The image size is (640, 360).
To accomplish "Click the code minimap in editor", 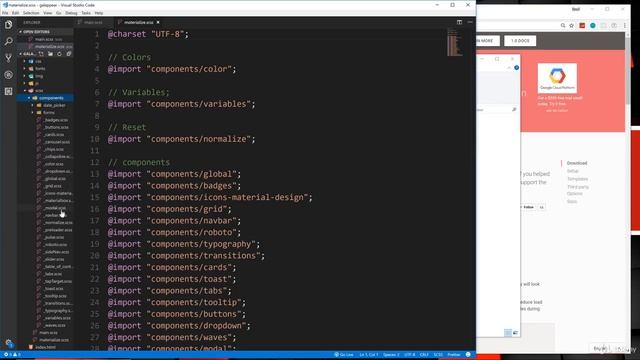I will (454, 42).
